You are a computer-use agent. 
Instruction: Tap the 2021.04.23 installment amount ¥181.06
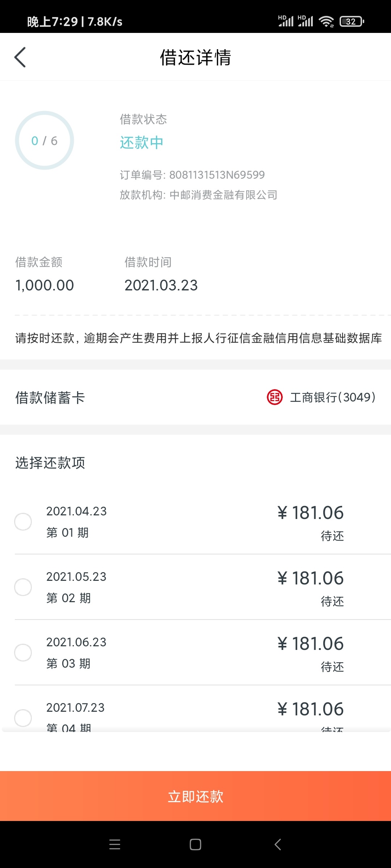tap(310, 513)
